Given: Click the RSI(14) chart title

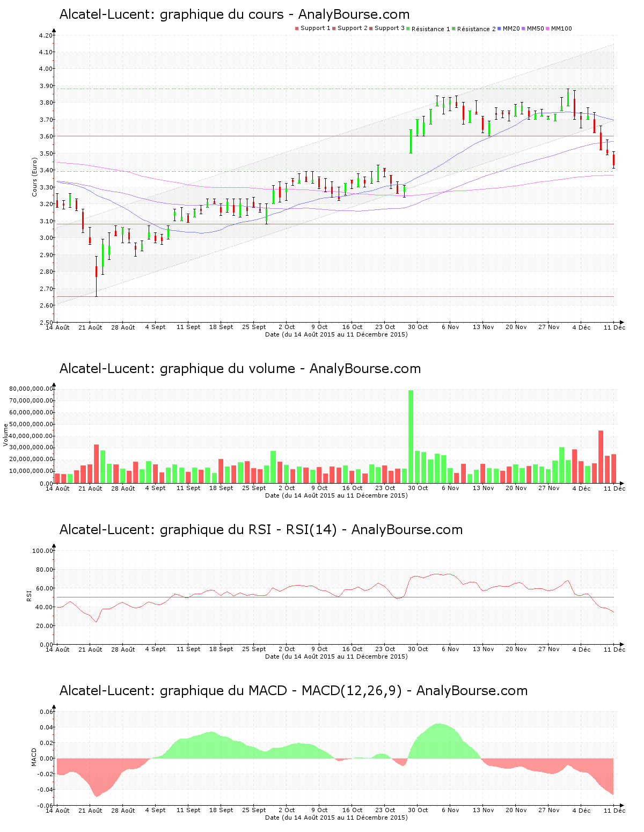Looking at the screenshot, I should click(x=261, y=530).
